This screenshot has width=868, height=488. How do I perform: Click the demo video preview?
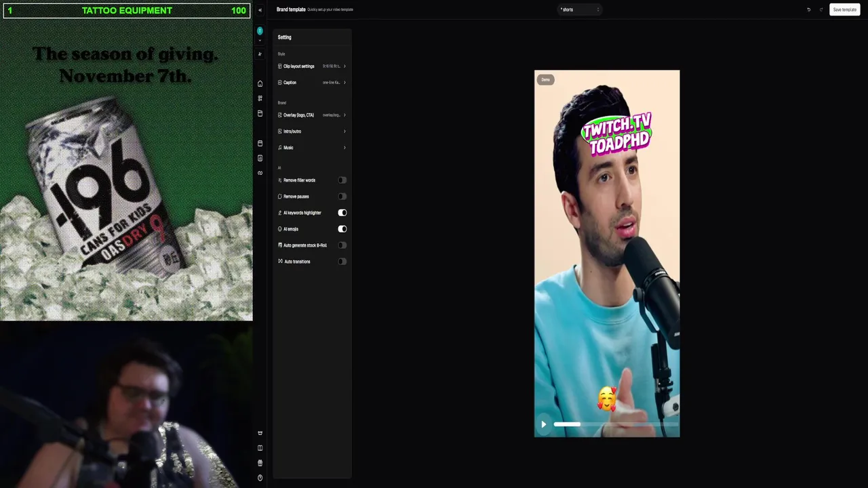[607, 253]
